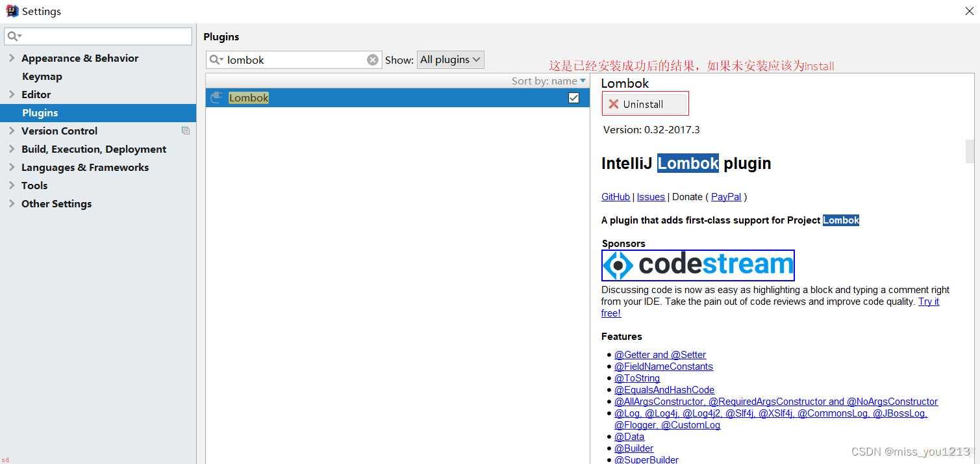The width and height of the screenshot is (980, 464).
Task: Open the @ToString feature link
Action: click(x=637, y=378)
